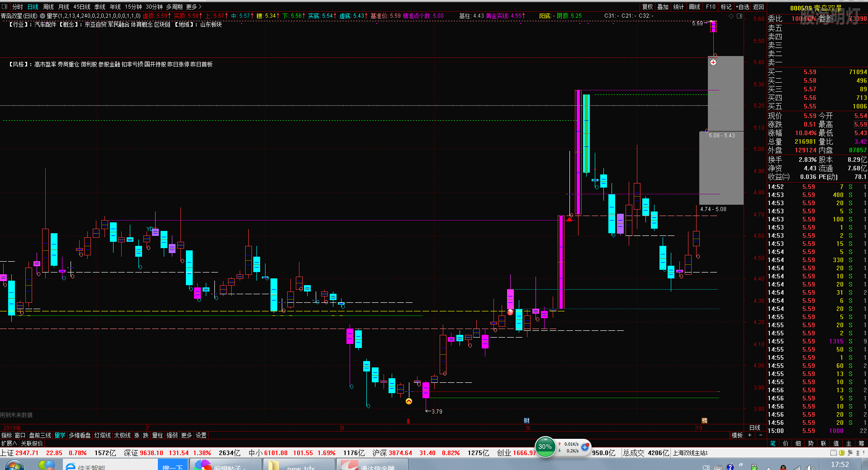Select 15分钟 period
Viewport: 868px width, 470px height.
(133, 7)
